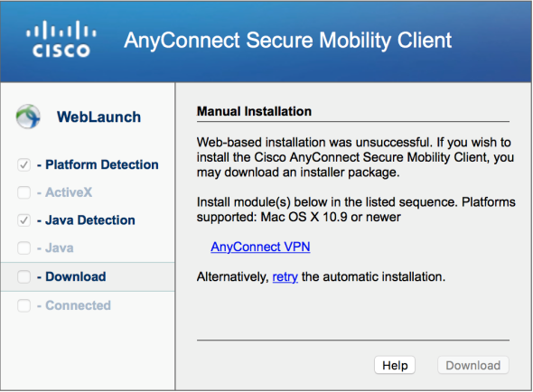Click the Manual Installation heading
This screenshot has height=392, width=533.
pos(254,111)
